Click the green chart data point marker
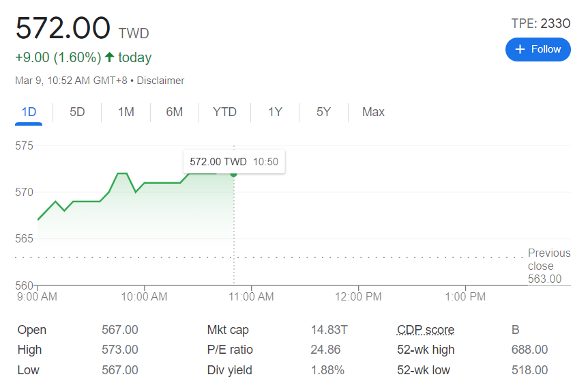This screenshot has width=588, height=392. click(234, 174)
